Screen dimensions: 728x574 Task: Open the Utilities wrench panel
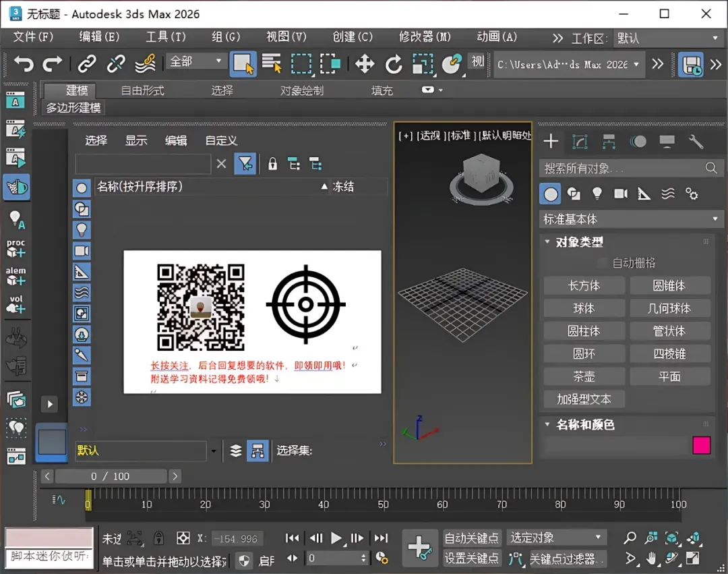696,141
